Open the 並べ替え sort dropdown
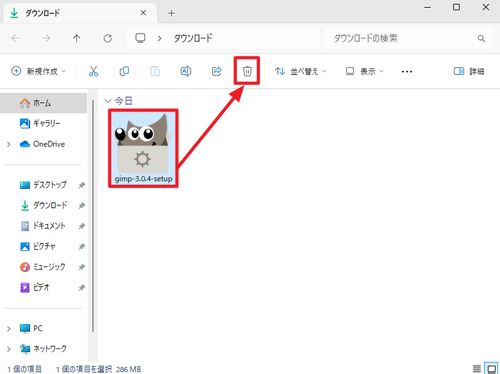Image resolution: width=500 pixels, height=374 pixels. 301,71
